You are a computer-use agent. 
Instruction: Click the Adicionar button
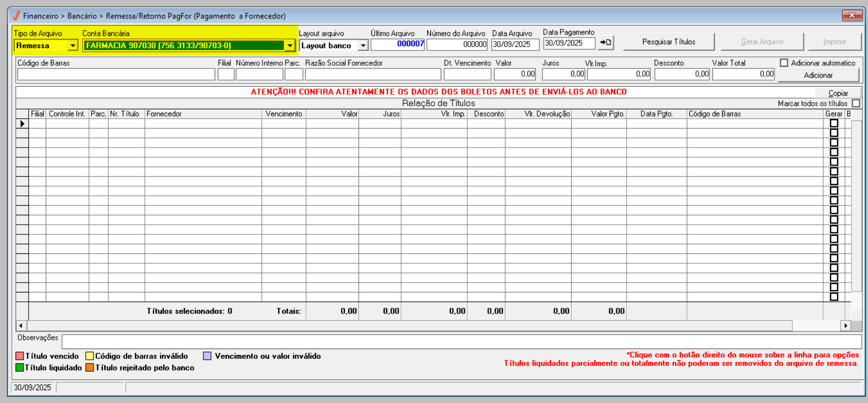pyautogui.click(x=818, y=75)
